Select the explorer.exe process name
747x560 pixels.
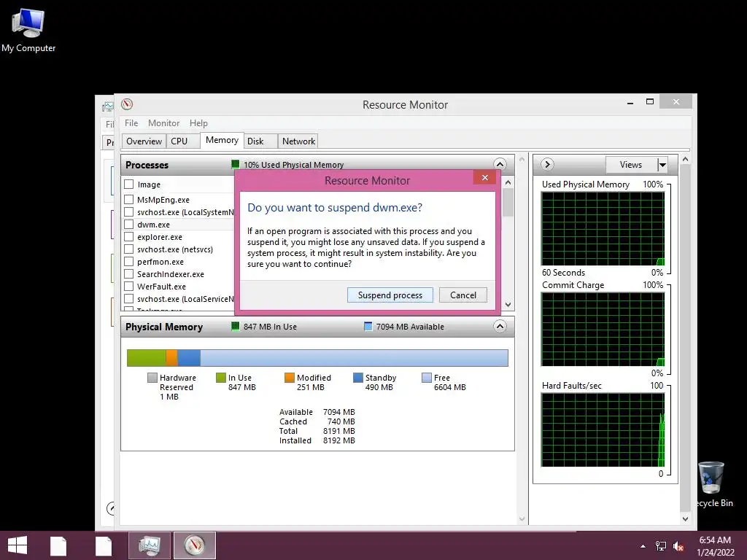pos(160,237)
